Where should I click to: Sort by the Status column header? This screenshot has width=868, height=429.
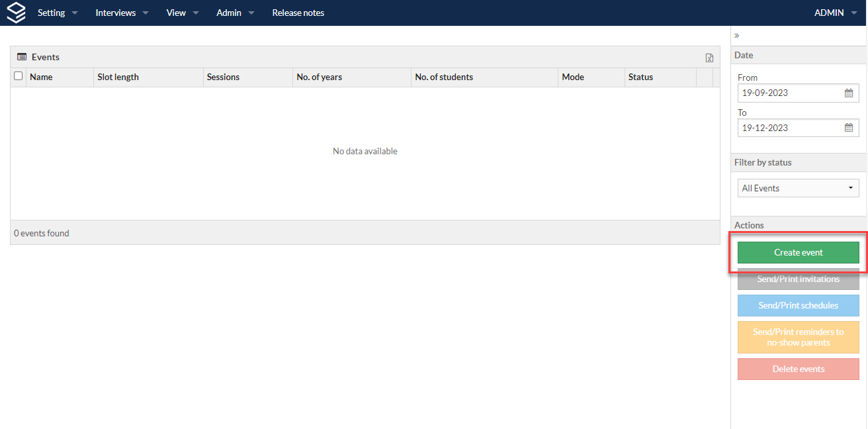(660, 77)
